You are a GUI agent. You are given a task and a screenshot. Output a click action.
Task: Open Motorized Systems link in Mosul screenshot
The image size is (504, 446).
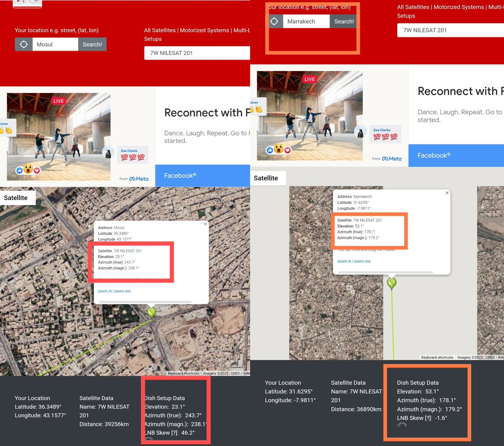(204, 30)
